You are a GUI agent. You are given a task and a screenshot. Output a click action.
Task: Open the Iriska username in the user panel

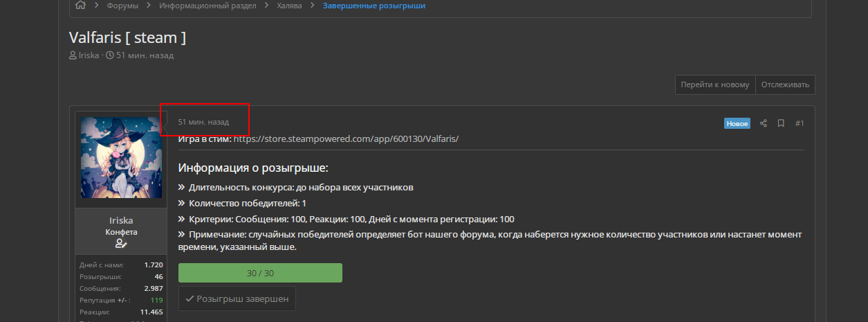(121, 220)
